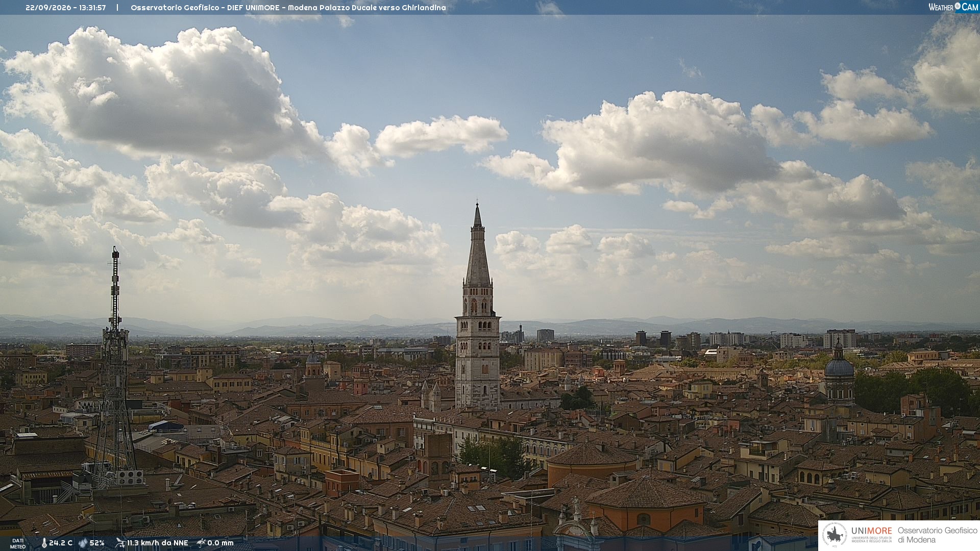Click the wind anemometer icon
The height and width of the screenshot is (551, 980).
coord(120,543)
